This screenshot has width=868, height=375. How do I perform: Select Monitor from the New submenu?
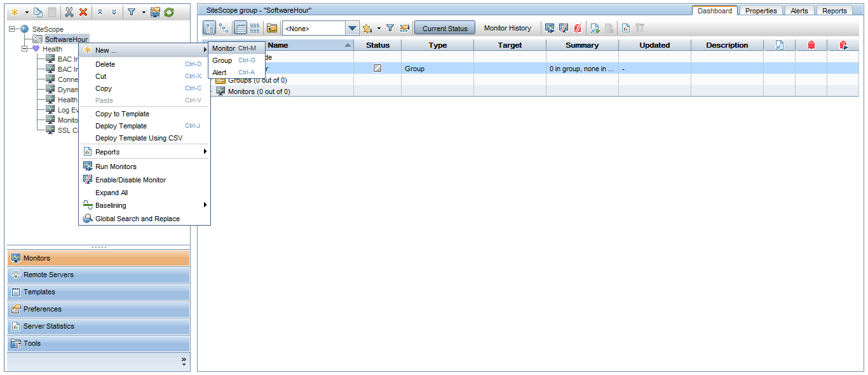coord(224,48)
